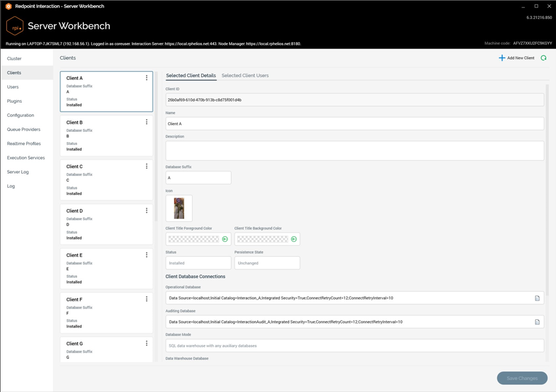Click into the Description text field
556x392 pixels.
tap(354, 151)
